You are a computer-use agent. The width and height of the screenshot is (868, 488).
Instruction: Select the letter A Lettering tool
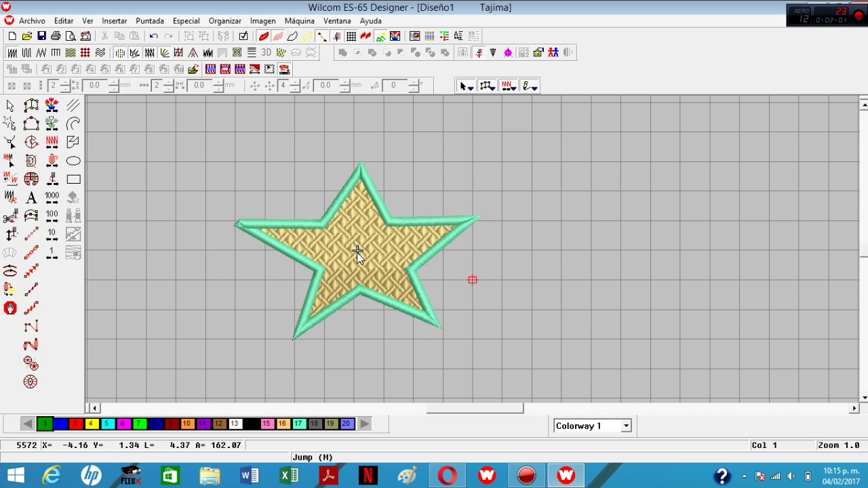pyautogui.click(x=31, y=198)
